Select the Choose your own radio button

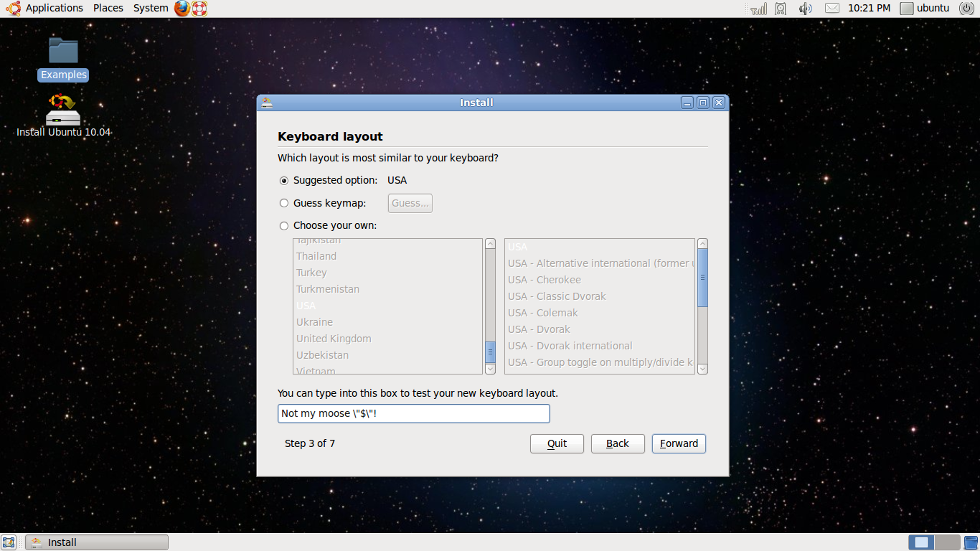pyautogui.click(x=284, y=226)
